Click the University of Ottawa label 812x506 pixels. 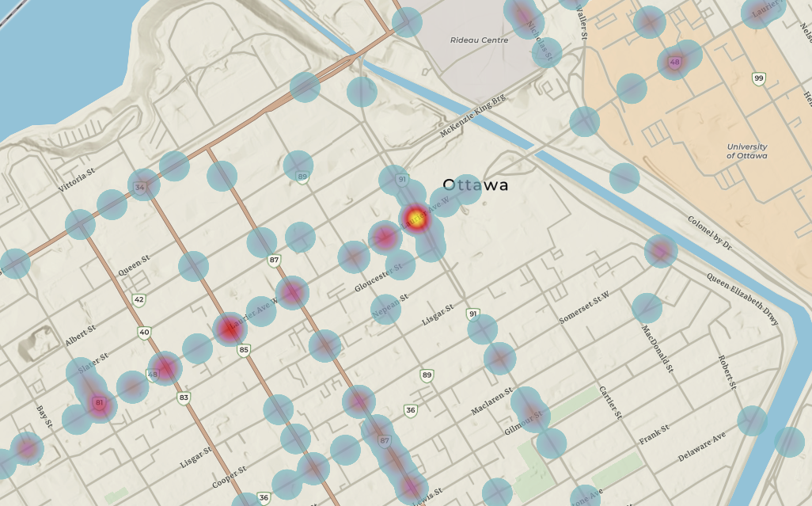tap(747, 150)
